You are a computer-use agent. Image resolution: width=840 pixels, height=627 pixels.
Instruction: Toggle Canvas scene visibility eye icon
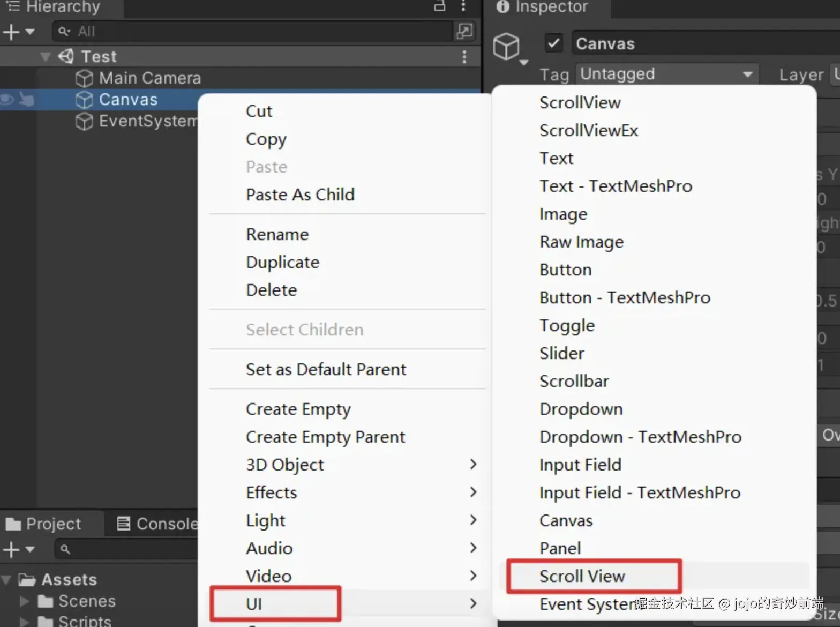pyautogui.click(x=7, y=100)
